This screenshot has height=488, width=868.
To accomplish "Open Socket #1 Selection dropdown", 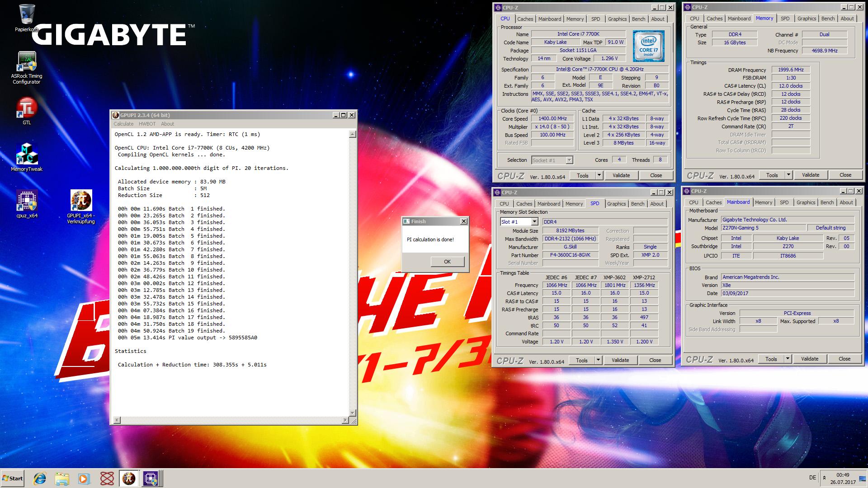I will point(552,160).
